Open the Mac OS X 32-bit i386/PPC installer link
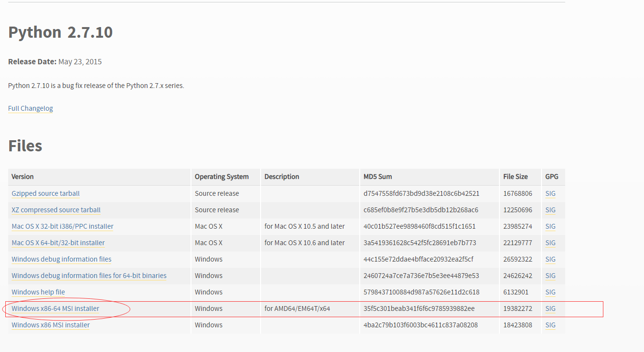The width and height of the screenshot is (644, 352). click(x=62, y=226)
